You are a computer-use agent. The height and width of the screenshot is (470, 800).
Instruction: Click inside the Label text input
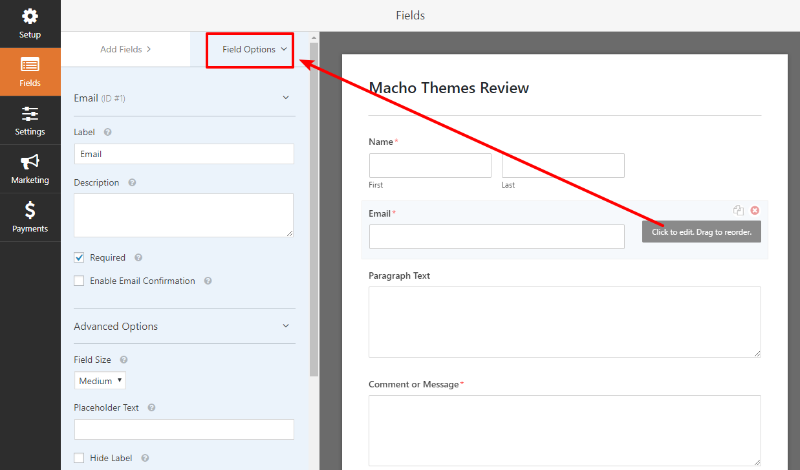coord(184,154)
